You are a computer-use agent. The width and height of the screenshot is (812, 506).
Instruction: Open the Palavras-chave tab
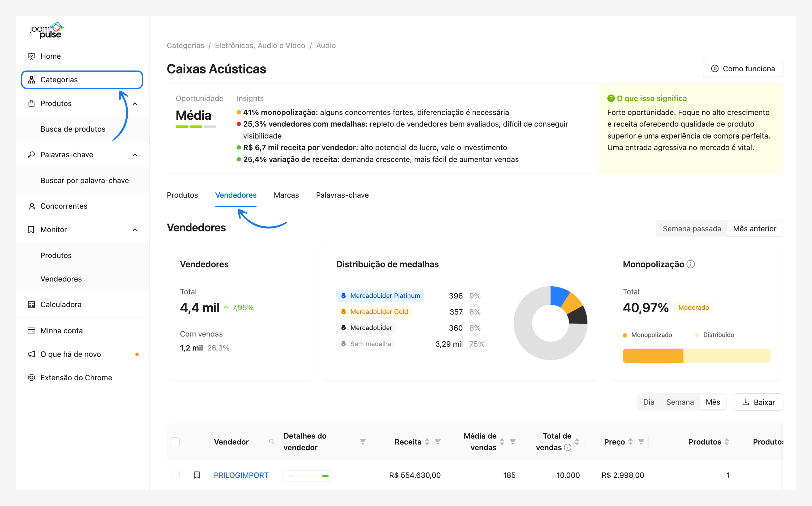point(342,195)
